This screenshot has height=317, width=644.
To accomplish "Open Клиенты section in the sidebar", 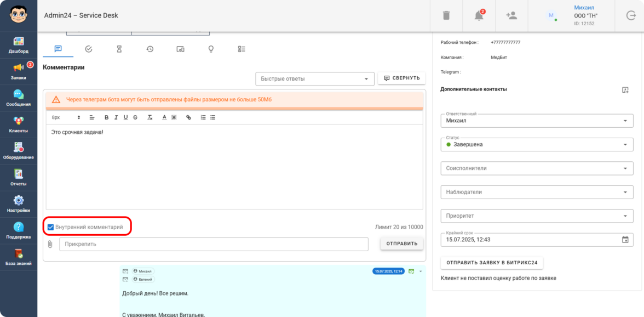I will pos(19,124).
